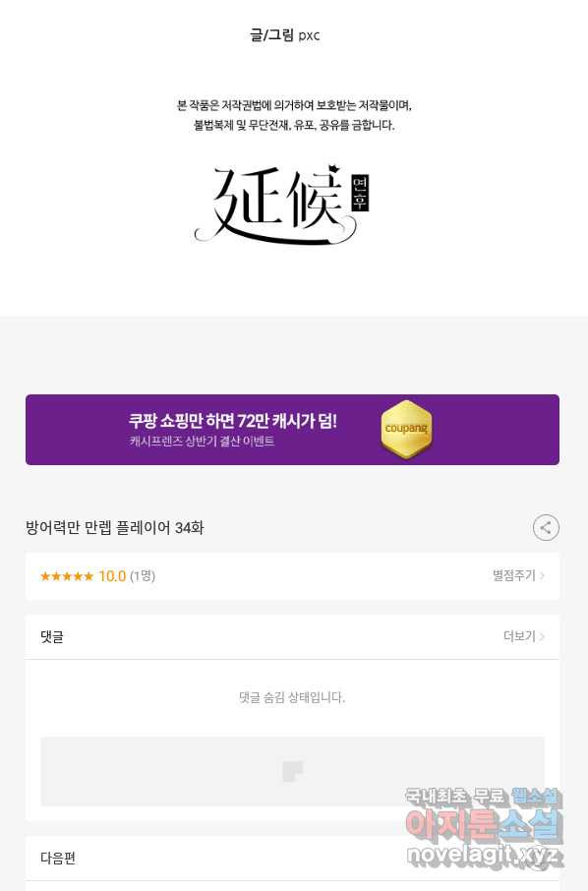The height and width of the screenshot is (891, 588).
Task: Select the 10.0 rating score
Action: pyautogui.click(x=112, y=576)
